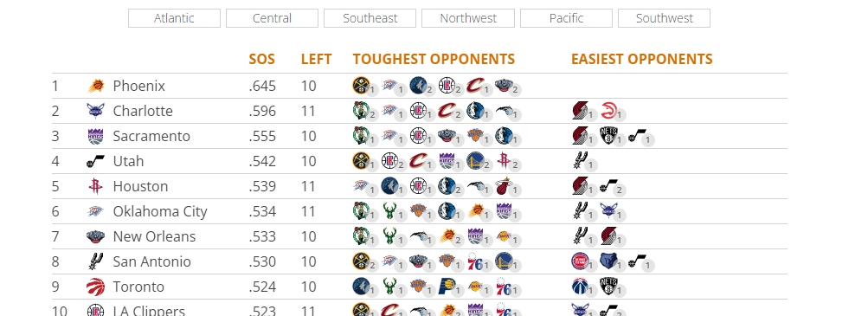The width and height of the screenshot is (868, 316).
Task: Click Pistons logo in San Antonio's easiest opponents
Action: point(580,261)
